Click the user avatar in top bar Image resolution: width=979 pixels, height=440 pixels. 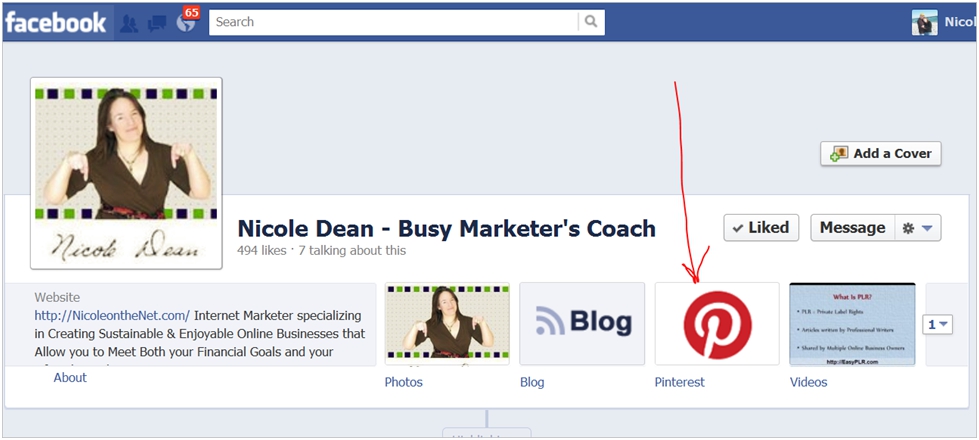[x=924, y=22]
